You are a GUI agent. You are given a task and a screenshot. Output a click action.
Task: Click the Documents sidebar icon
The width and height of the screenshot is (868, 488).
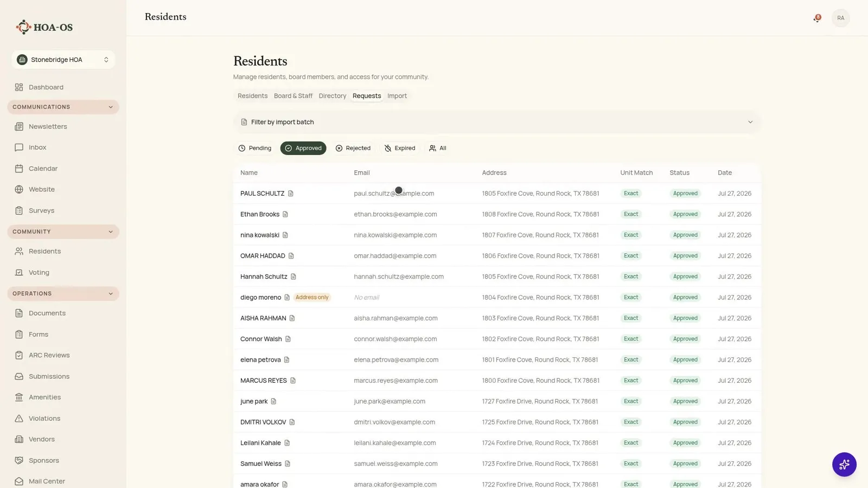click(x=19, y=313)
